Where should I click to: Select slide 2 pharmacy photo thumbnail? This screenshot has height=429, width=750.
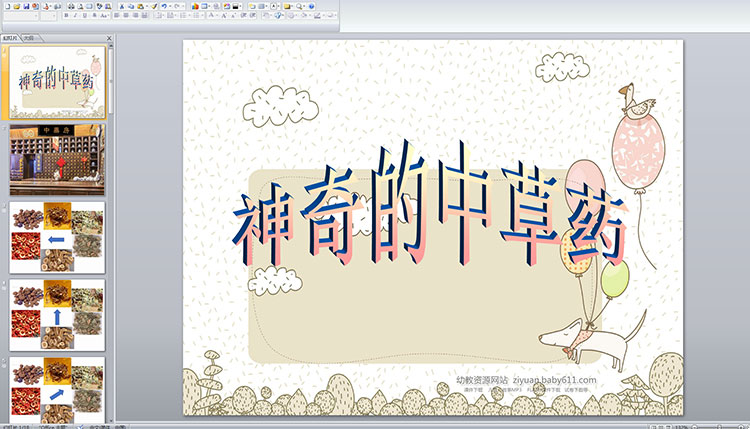[57, 160]
